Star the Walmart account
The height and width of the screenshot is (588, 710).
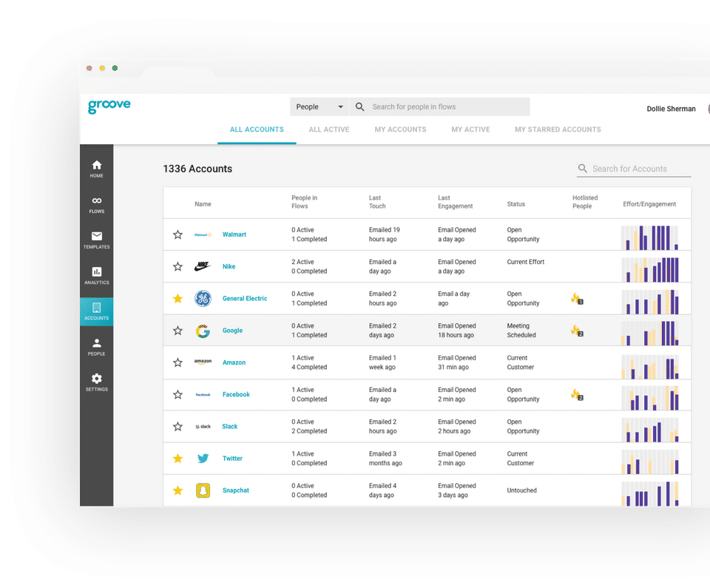tap(178, 234)
